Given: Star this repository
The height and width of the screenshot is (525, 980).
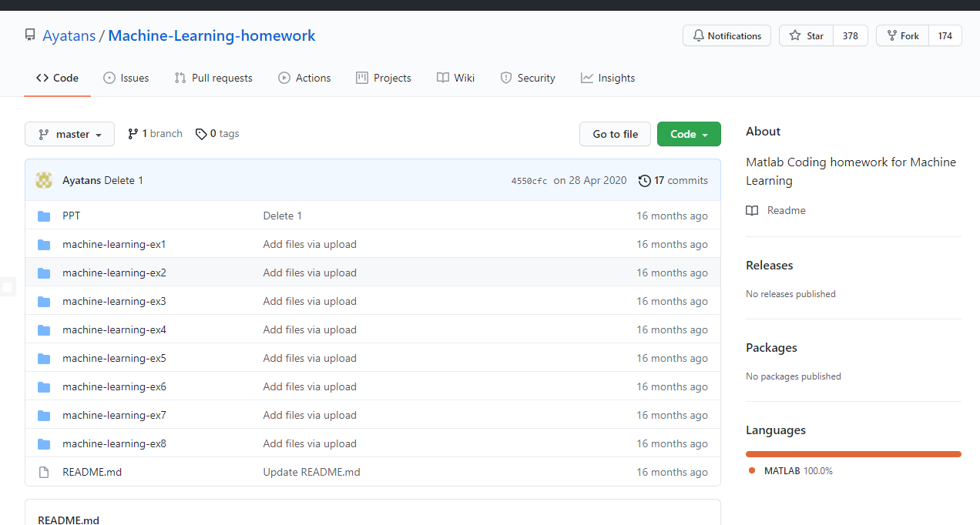Looking at the screenshot, I should 806,35.
